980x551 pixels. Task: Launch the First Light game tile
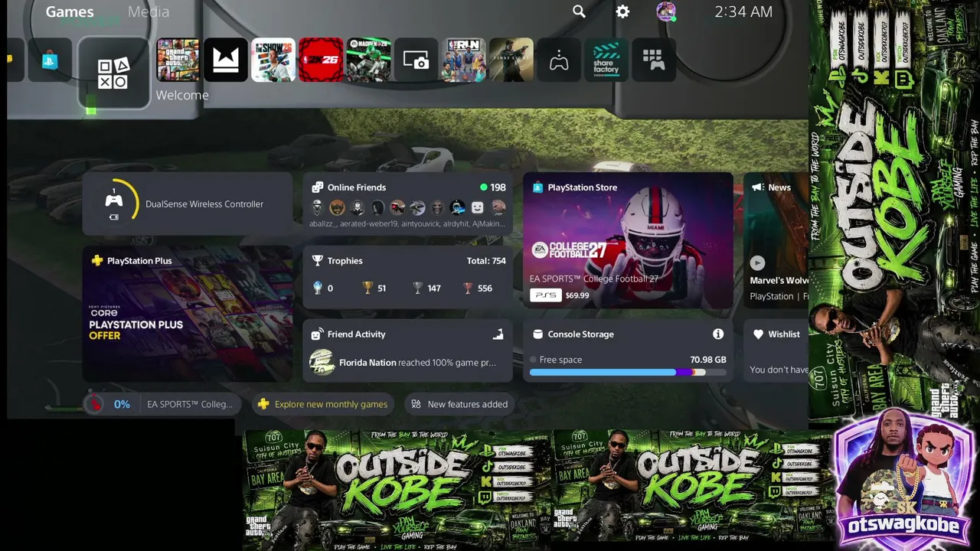(511, 60)
